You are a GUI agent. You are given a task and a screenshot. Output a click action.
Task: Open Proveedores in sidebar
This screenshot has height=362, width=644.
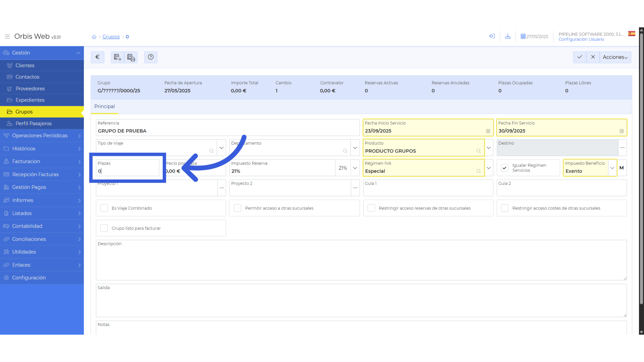click(x=42, y=88)
